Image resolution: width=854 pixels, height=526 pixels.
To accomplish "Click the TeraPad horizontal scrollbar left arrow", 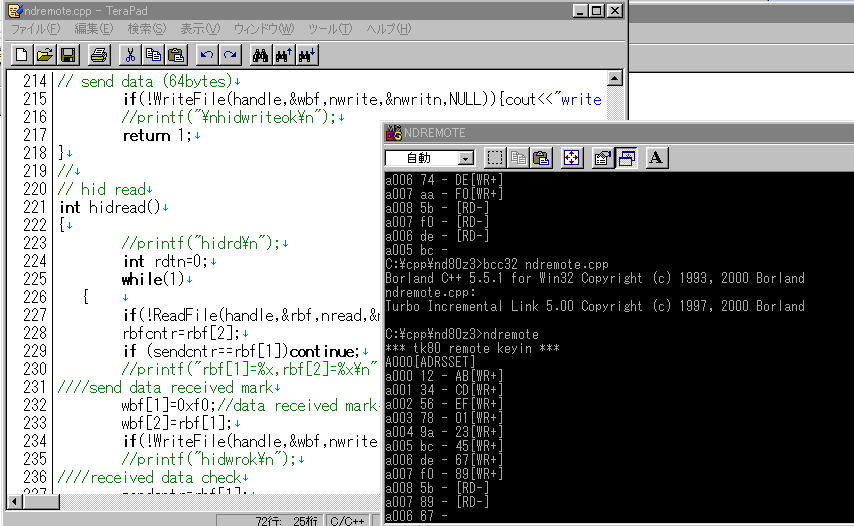I will 14,501.
